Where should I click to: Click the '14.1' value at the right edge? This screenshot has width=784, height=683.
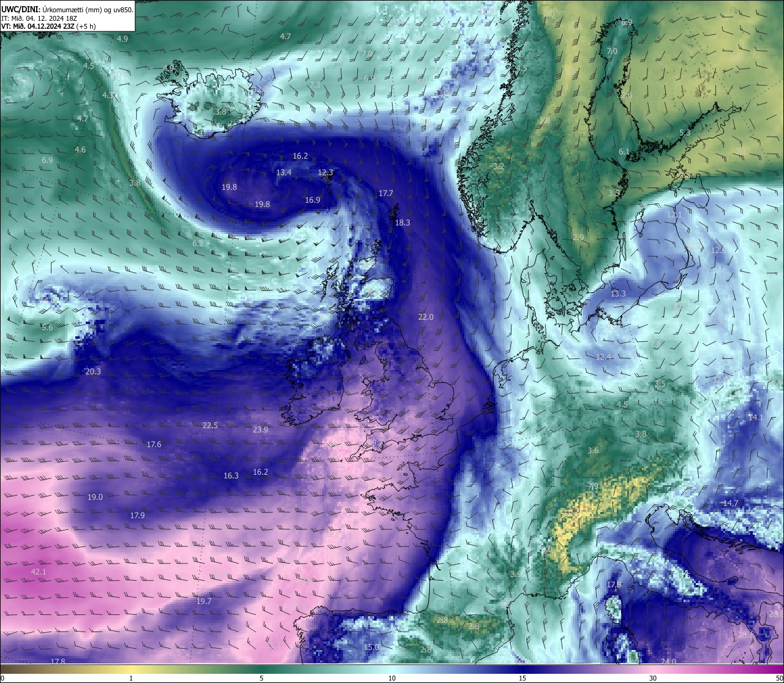(x=755, y=417)
